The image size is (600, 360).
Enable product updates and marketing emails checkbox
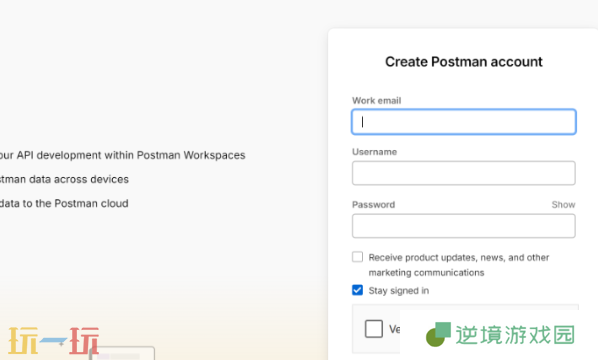[x=357, y=257]
